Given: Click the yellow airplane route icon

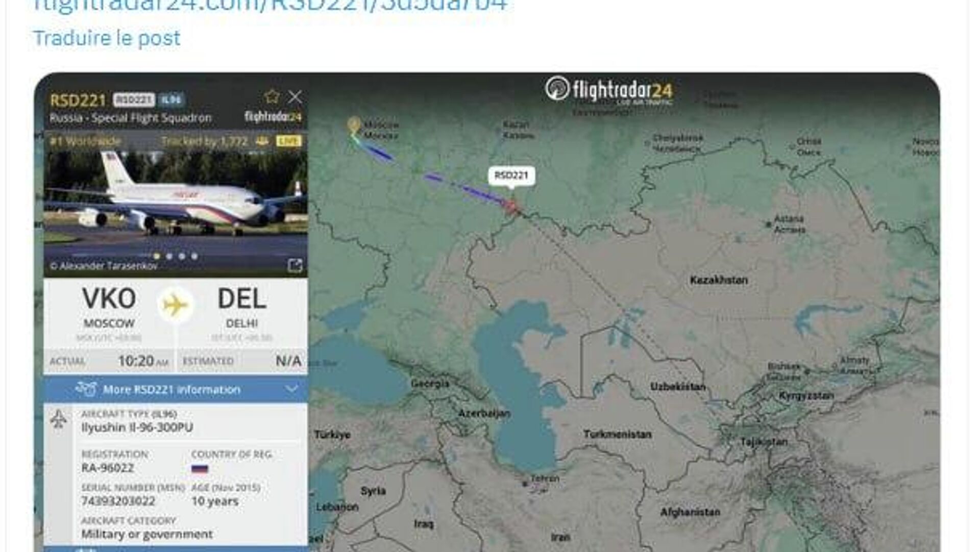Looking at the screenshot, I should (x=175, y=305).
